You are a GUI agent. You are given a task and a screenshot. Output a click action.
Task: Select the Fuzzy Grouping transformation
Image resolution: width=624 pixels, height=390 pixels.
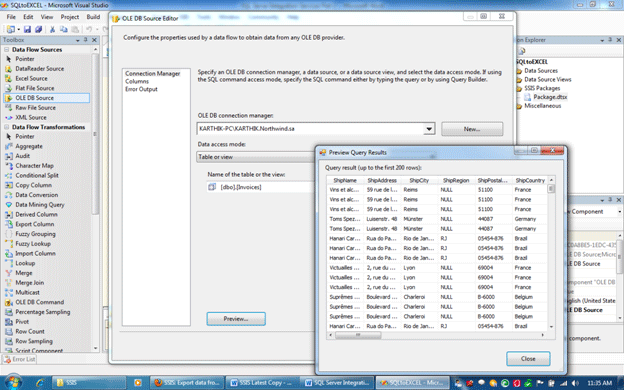pos(35,234)
